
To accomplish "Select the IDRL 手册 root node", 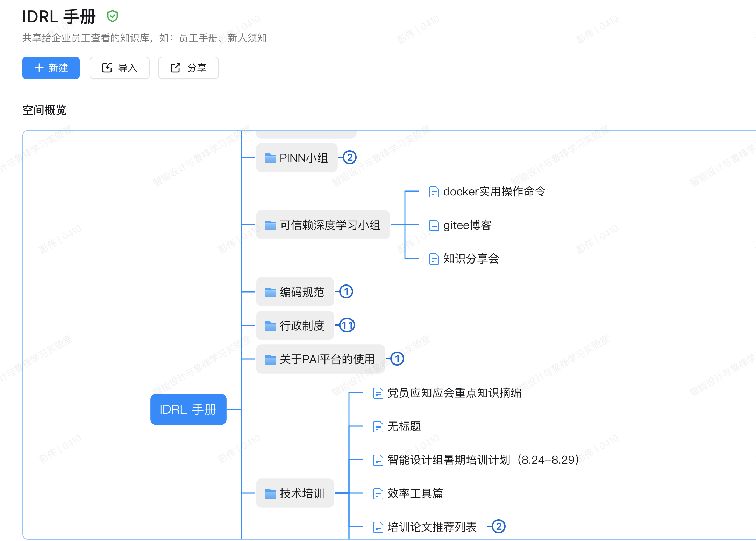I will point(188,409).
